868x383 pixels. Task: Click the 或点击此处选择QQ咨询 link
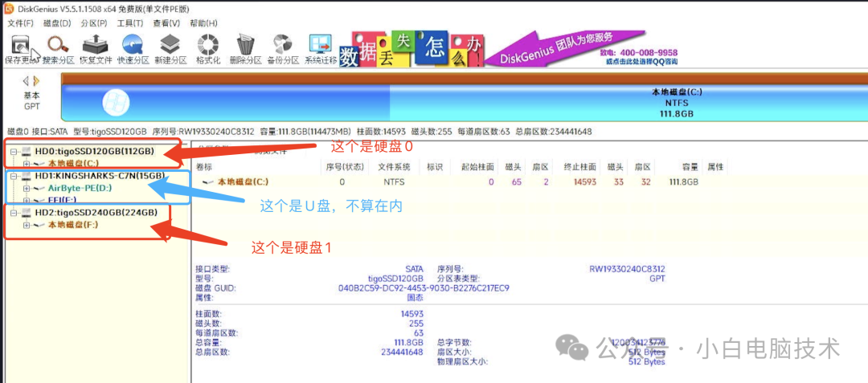pyautogui.click(x=642, y=61)
